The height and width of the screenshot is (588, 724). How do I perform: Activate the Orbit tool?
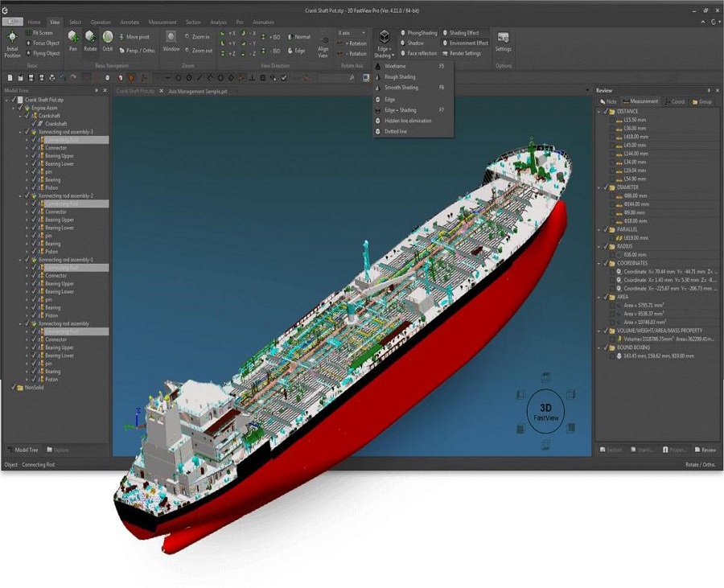point(106,37)
